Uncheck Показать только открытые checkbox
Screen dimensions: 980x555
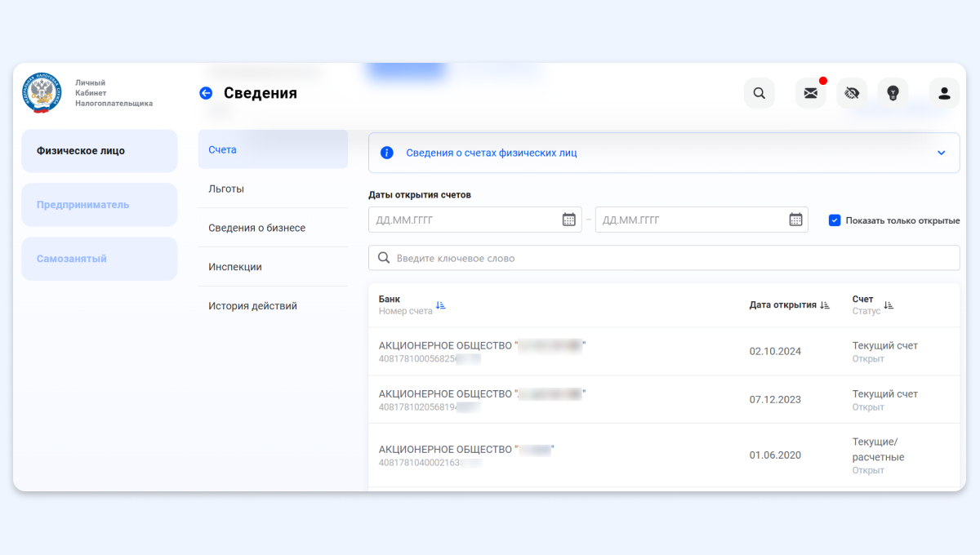835,220
